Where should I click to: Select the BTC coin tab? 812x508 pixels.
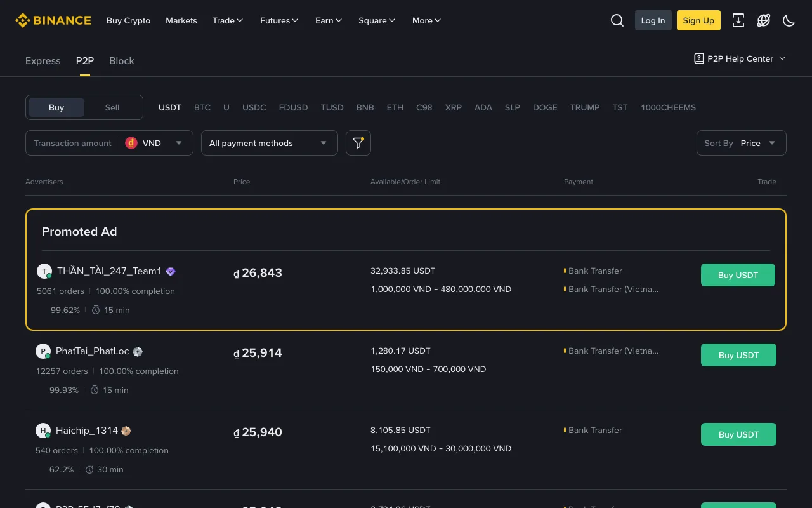pos(202,107)
